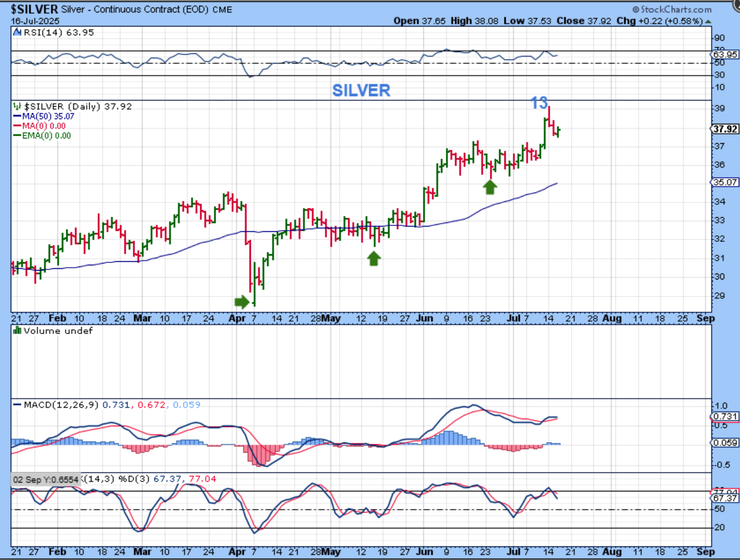Click the 35.07 moving-average tag on price axis
Image resolution: width=740 pixels, height=560 pixels.
(725, 183)
